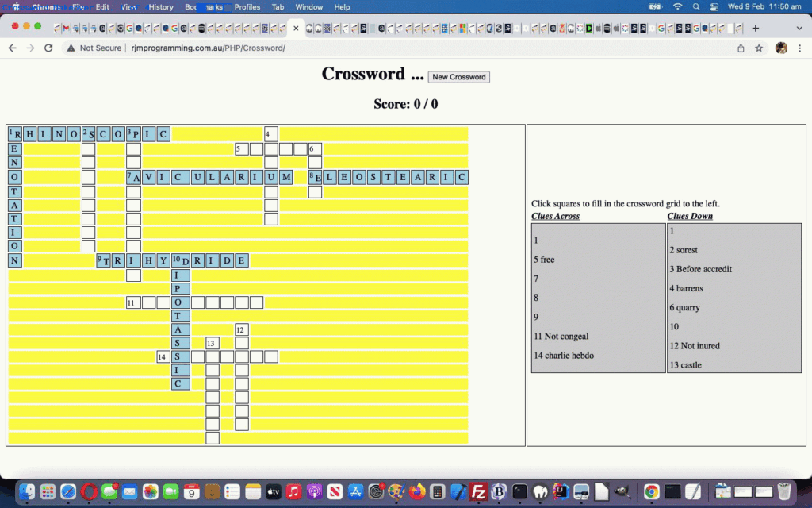
Task: Open the Profiles menu
Action: pos(247,7)
